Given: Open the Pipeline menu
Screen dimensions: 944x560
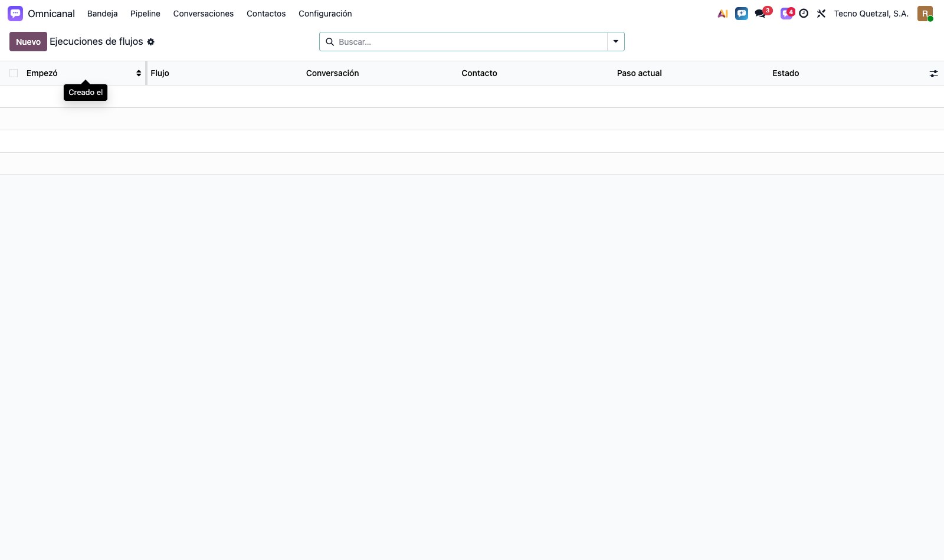Looking at the screenshot, I should 145,14.
